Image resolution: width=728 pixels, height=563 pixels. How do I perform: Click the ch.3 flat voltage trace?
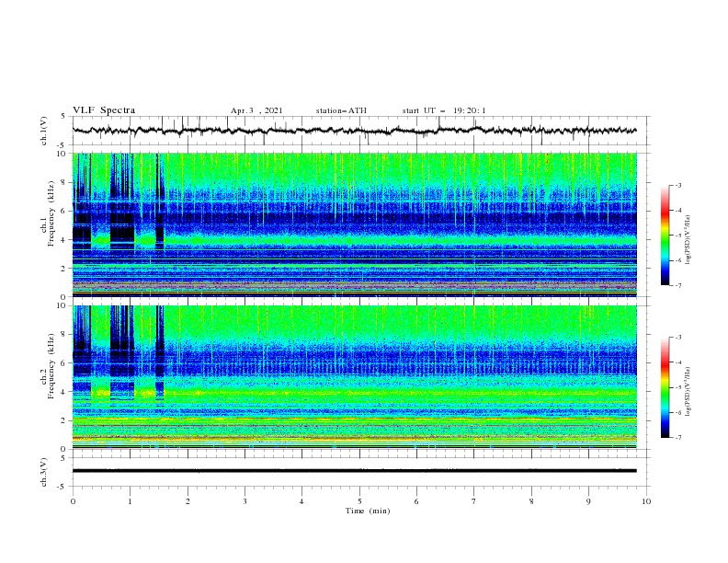pyautogui.click(x=354, y=471)
